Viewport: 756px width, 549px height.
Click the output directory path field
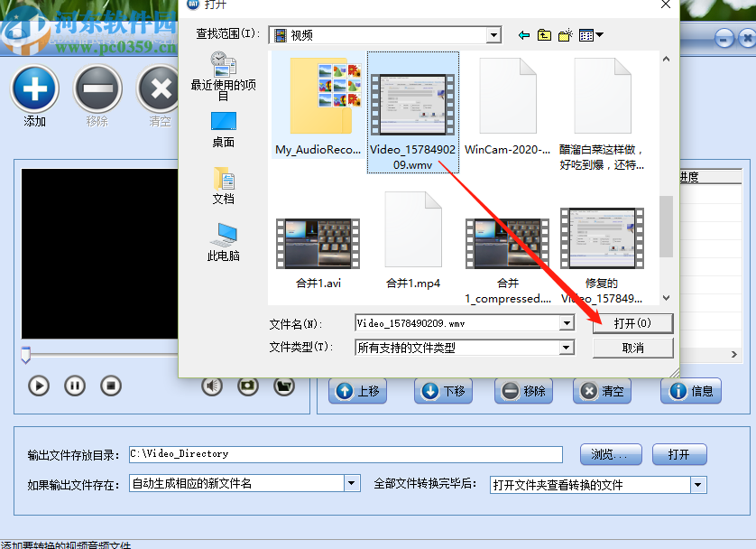[x=346, y=454]
